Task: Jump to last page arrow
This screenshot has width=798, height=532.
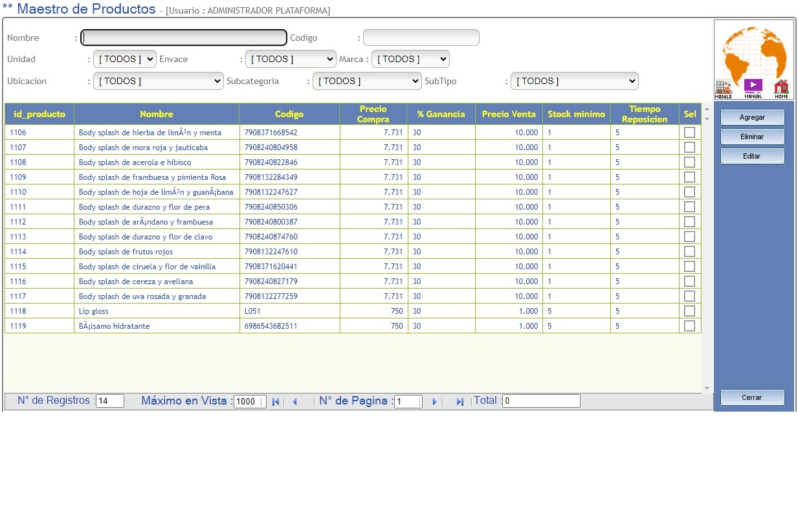Action: (460, 402)
